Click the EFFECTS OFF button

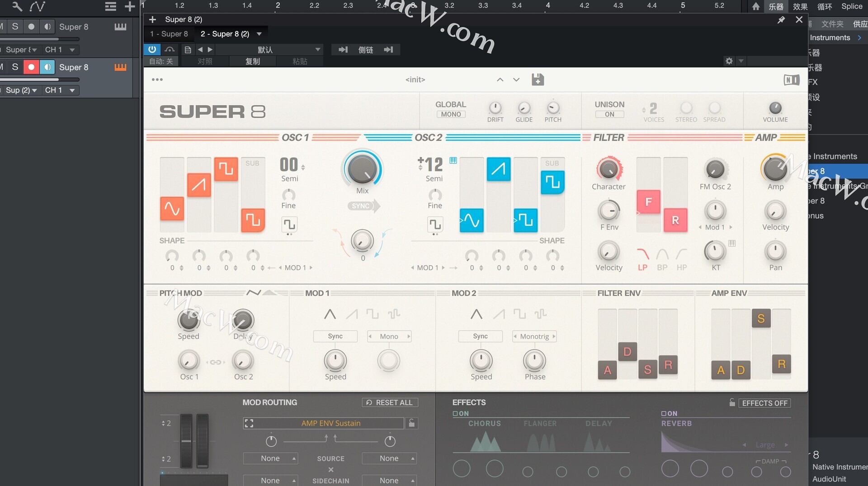(x=764, y=403)
